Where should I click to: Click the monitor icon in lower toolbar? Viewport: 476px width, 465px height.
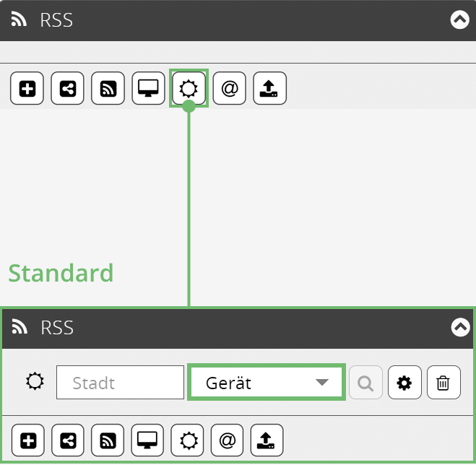point(148,439)
